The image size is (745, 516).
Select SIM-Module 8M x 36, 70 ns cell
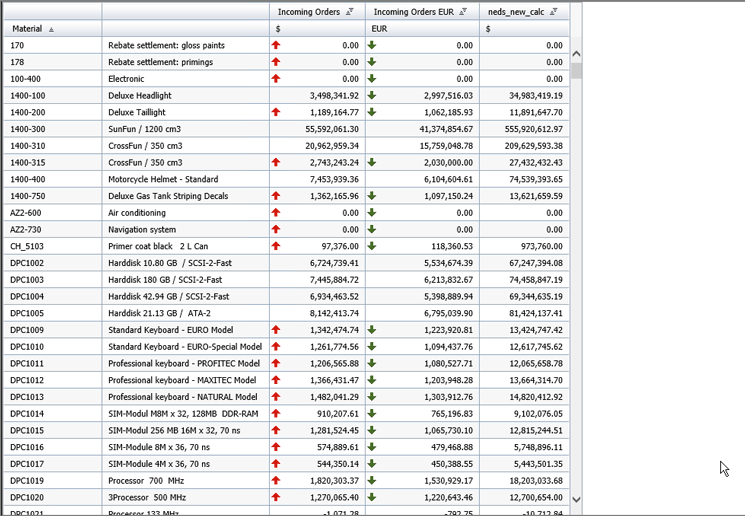pos(185,447)
